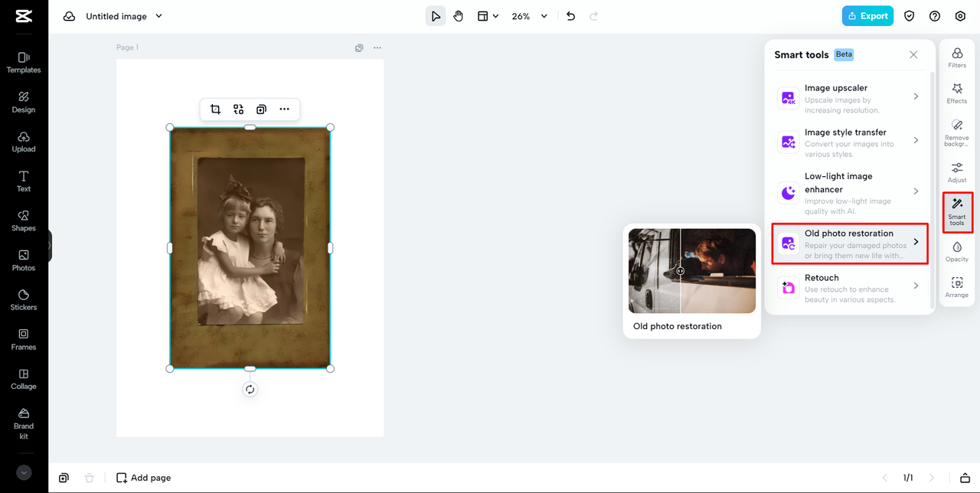
Task: Open the Design sidebar panel
Action: [x=24, y=103]
